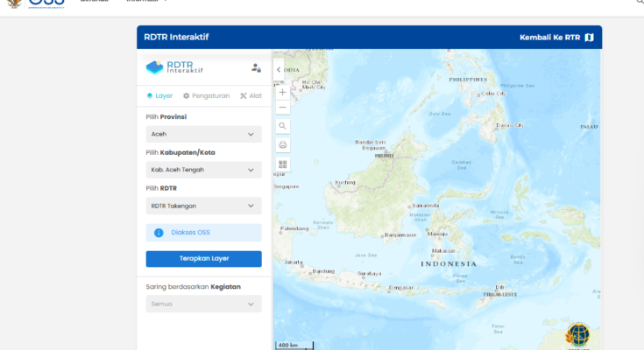
Task: Click the 400 km scale bar
Action: pyautogui.click(x=294, y=346)
